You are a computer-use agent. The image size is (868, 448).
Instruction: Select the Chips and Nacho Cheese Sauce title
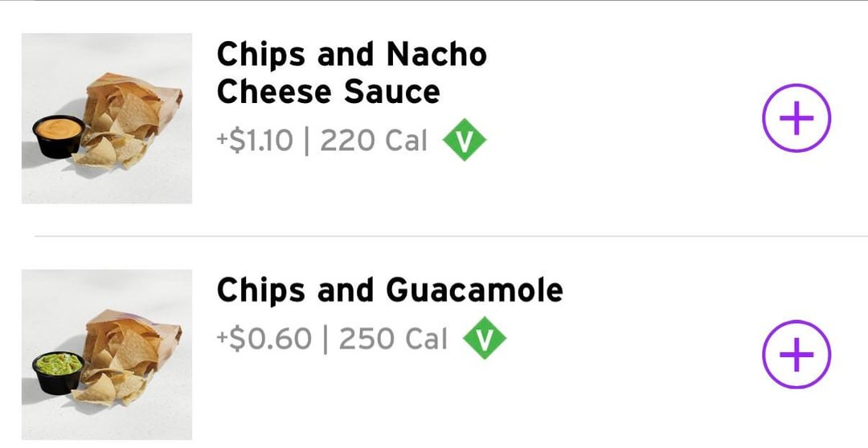(x=351, y=73)
